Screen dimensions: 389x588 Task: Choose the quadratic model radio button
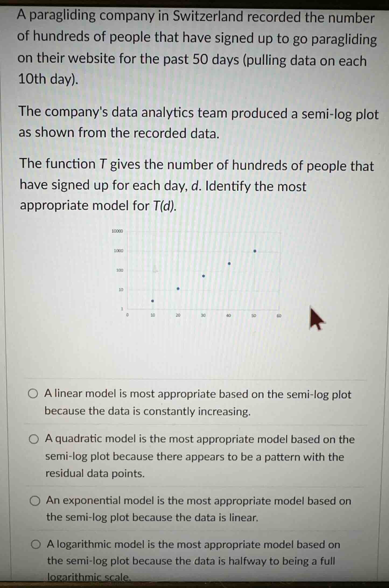coord(34,439)
